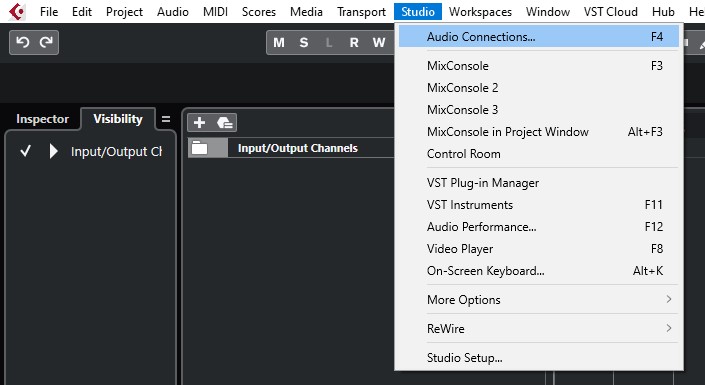The width and height of the screenshot is (705, 385).
Task: Open the Inspector setup equals icon
Action: click(166, 119)
